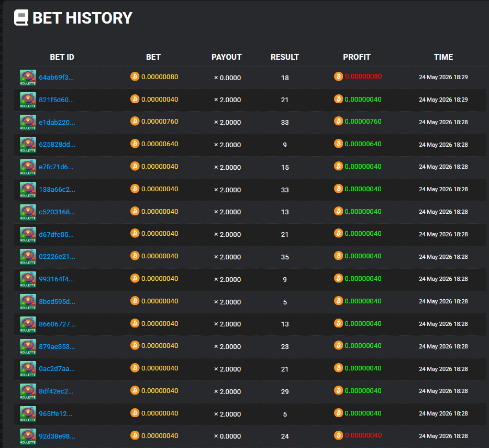The image size is (489, 448).
Task: Open bet ID link 879ae353...
Action: click(x=57, y=346)
